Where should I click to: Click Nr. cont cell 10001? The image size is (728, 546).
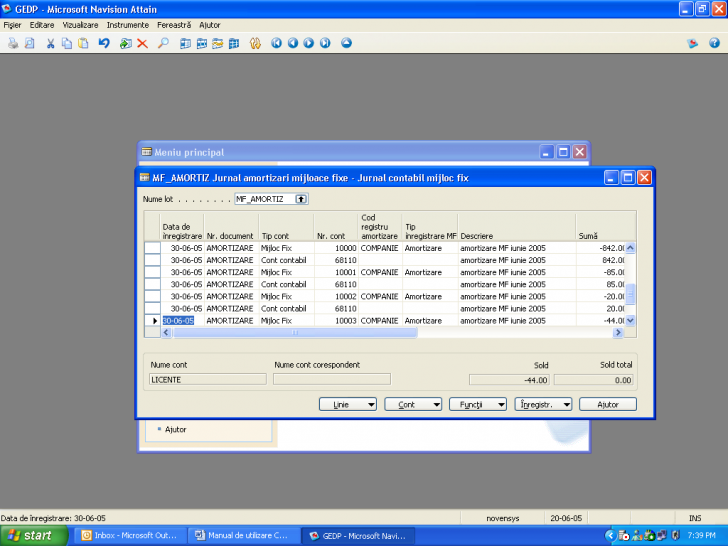pyautogui.click(x=337, y=272)
